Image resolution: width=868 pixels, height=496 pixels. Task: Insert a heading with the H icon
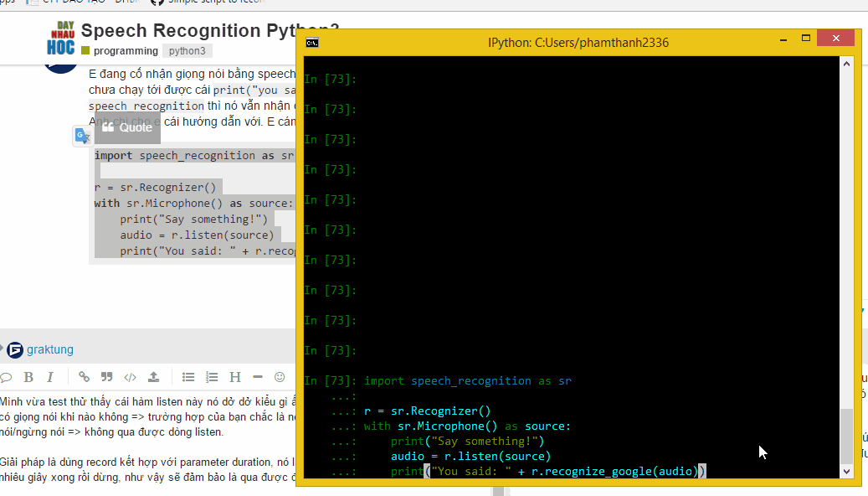(x=234, y=377)
